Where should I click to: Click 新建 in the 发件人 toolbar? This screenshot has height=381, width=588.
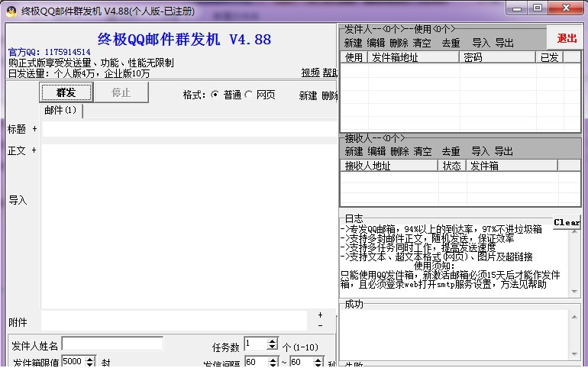[354, 43]
